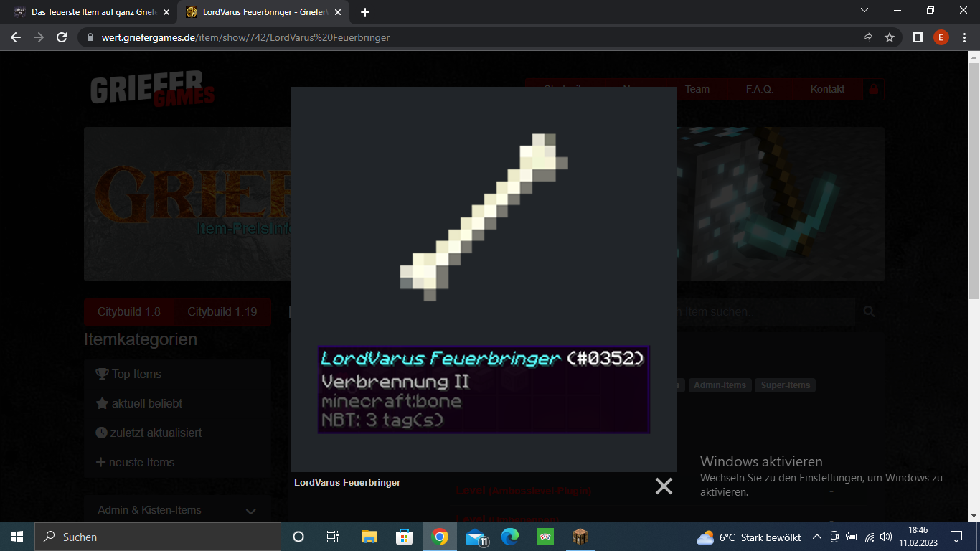The width and height of the screenshot is (980, 551).
Task: Click the Meet Now tray icon
Action: [834, 537]
